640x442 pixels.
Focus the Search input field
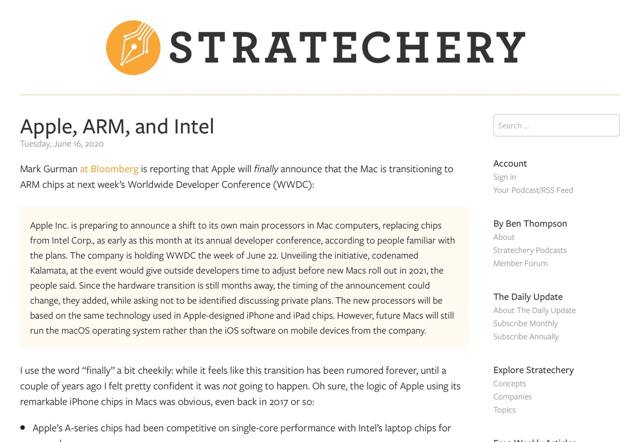point(556,125)
